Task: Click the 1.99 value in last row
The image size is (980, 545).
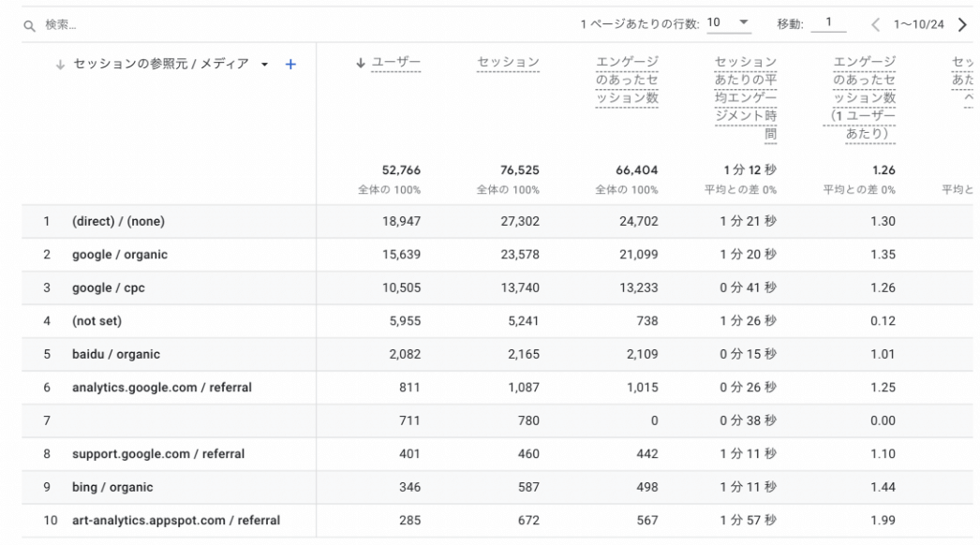Action: click(x=883, y=520)
